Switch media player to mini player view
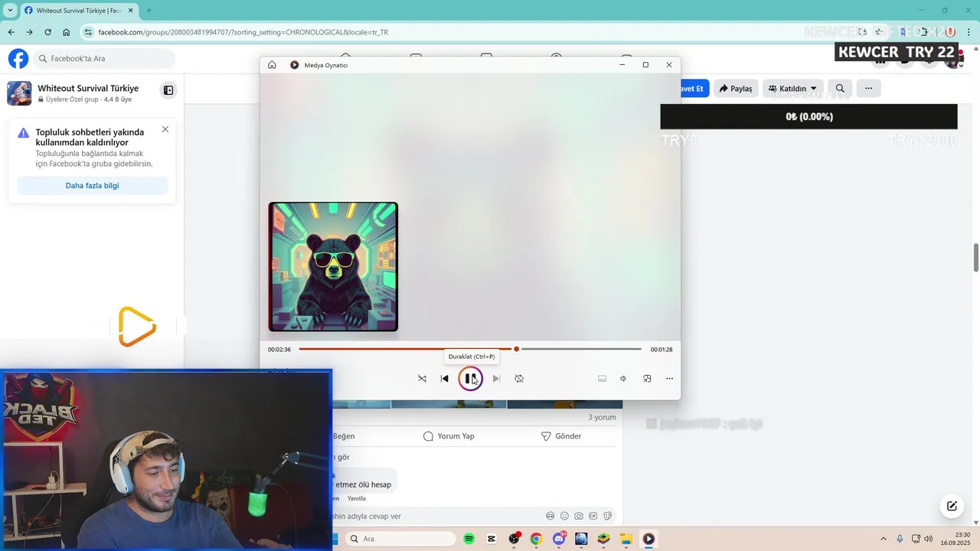 647,379
